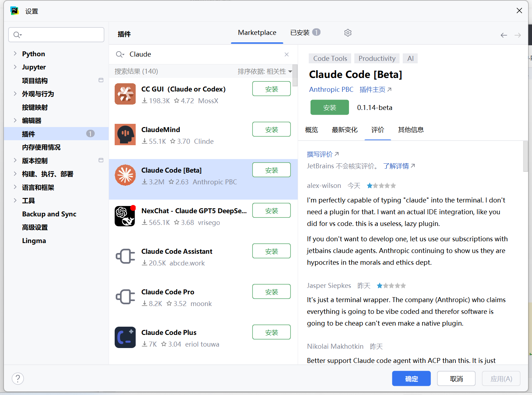Cancel with the 取消 button
Screen dimensions: 532x395
tap(456, 379)
